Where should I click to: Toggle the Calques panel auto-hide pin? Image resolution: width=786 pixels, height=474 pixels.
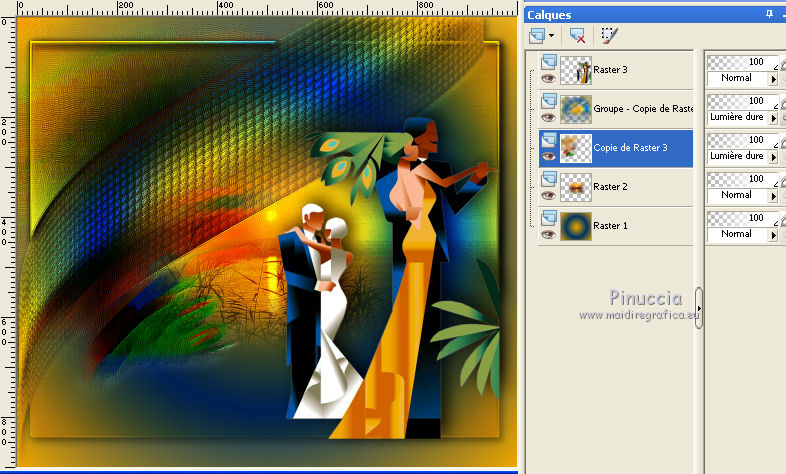pyautogui.click(x=769, y=15)
